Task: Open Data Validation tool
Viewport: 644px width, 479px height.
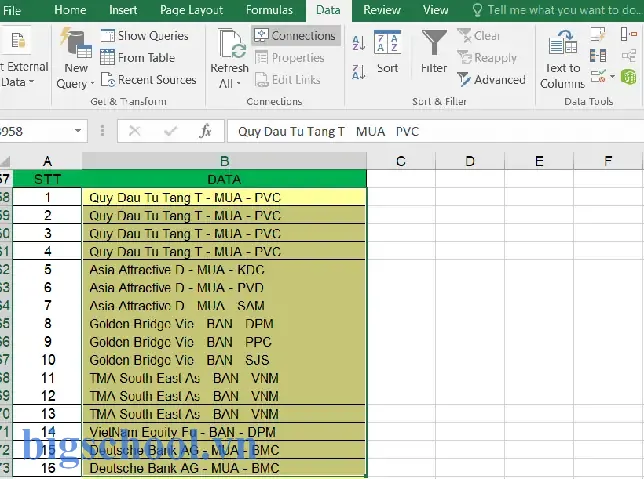Action: (598, 76)
